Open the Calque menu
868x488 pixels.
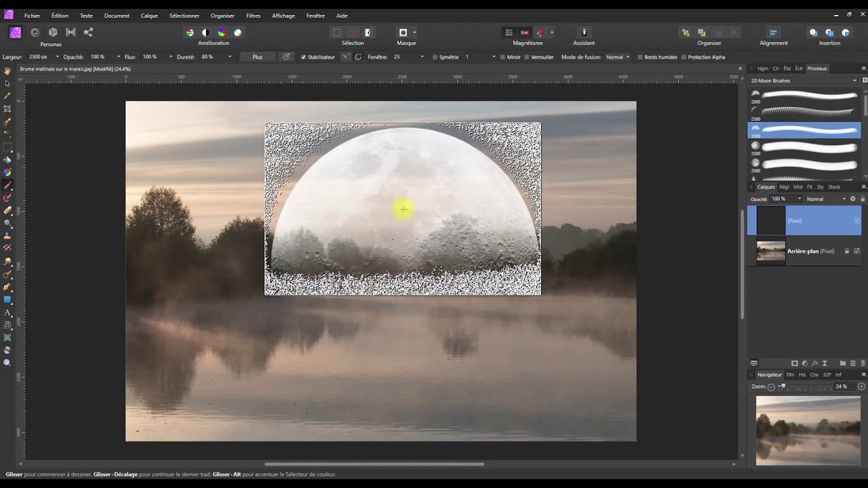(x=149, y=16)
